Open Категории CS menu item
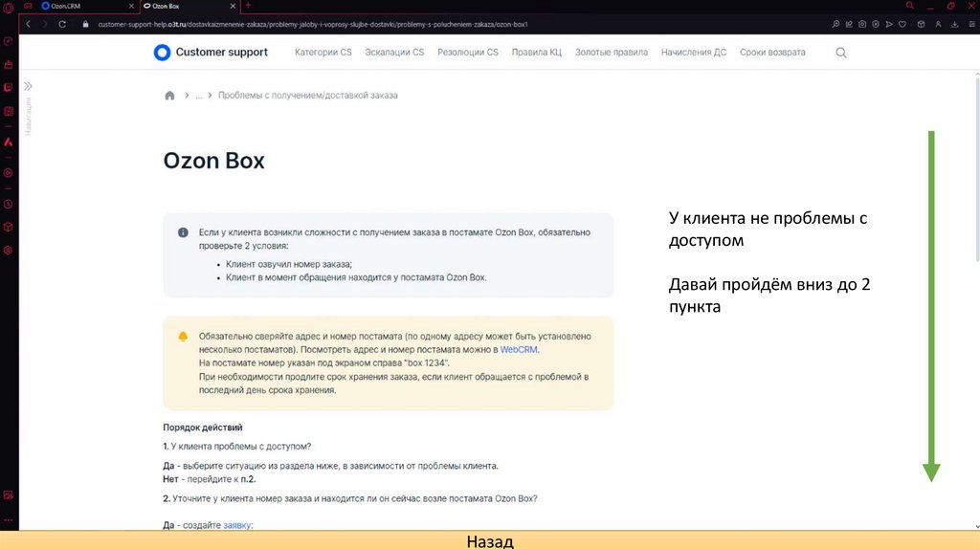 click(323, 53)
